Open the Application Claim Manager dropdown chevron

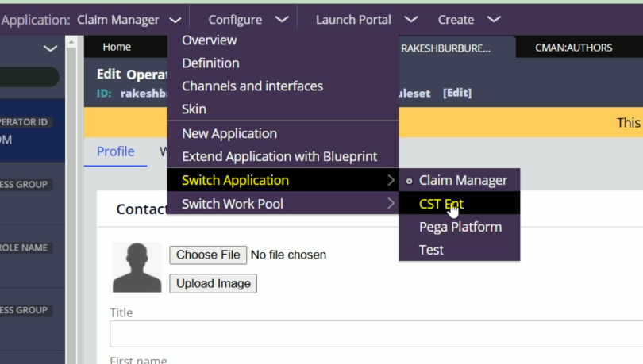pyautogui.click(x=175, y=20)
